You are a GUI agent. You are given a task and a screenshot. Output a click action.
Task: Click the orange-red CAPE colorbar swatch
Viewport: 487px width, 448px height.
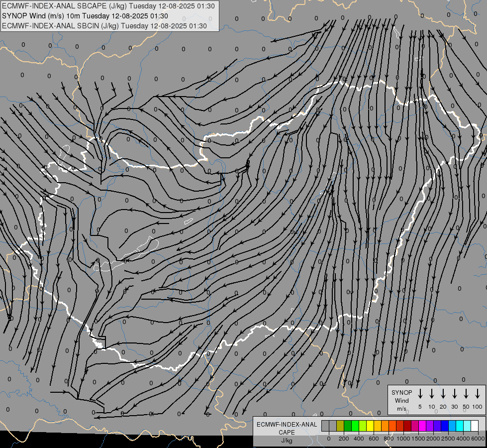click(x=392, y=426)
